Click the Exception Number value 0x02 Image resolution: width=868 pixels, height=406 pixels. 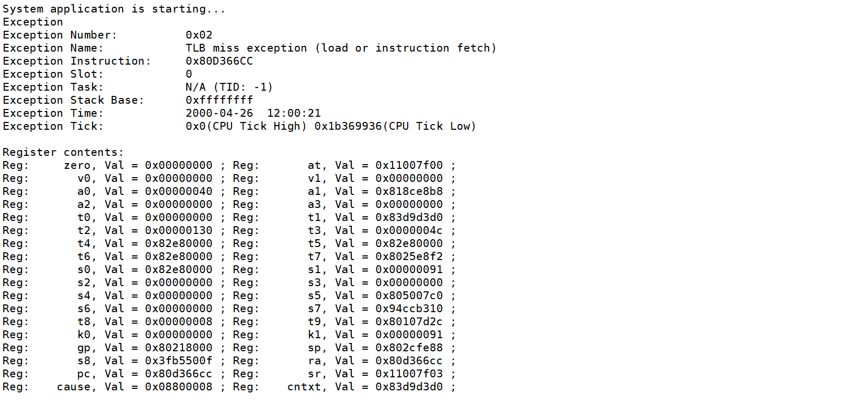[x=199, y=35]
